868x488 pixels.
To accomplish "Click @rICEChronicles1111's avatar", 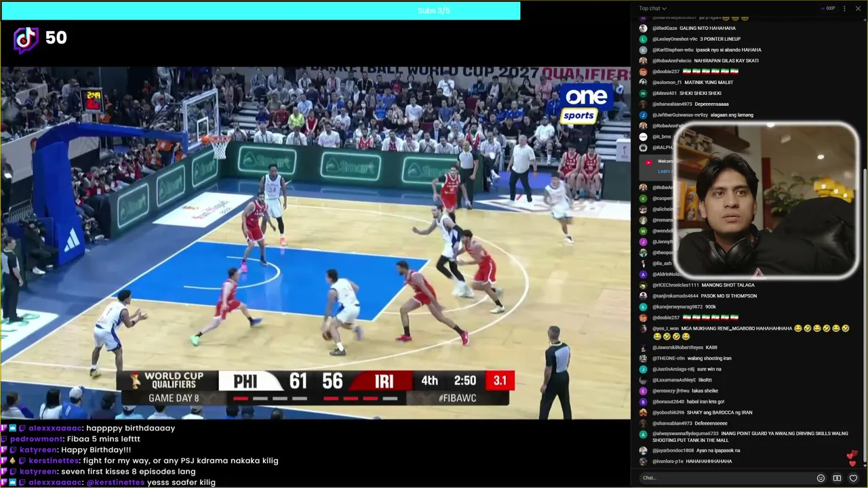I will pyautogui.click(x=643, y=285).
